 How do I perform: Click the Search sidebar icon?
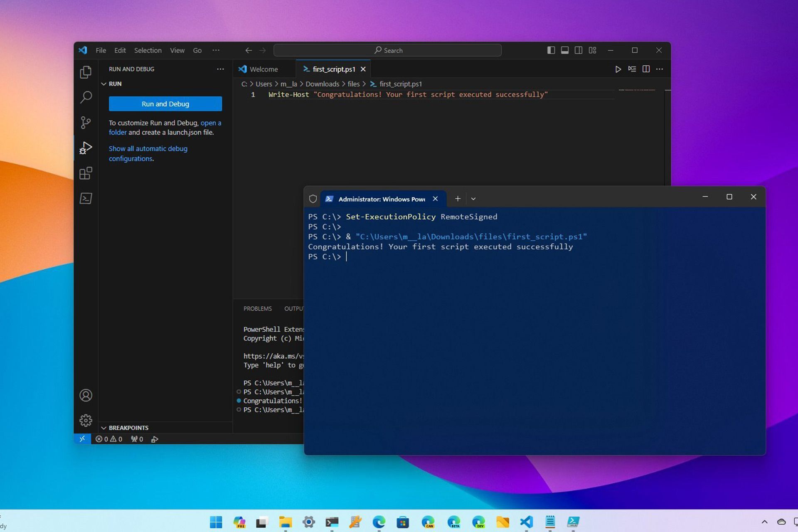(x=85, y=96)
